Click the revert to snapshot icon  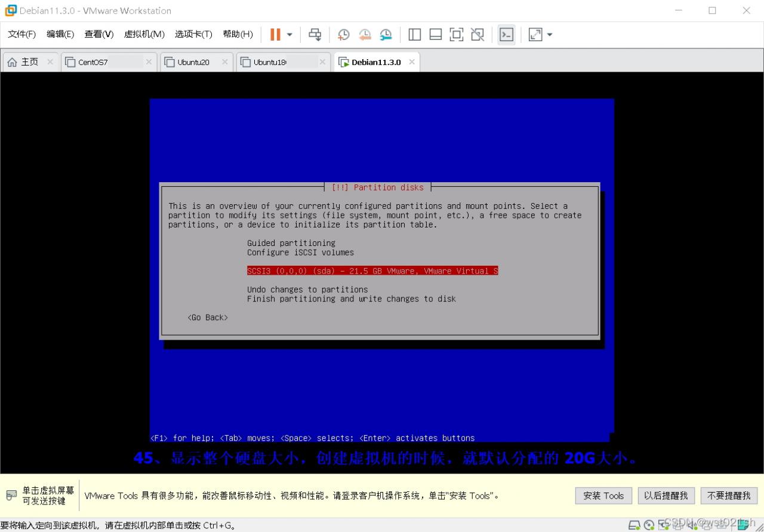click(x=365, y=35)
